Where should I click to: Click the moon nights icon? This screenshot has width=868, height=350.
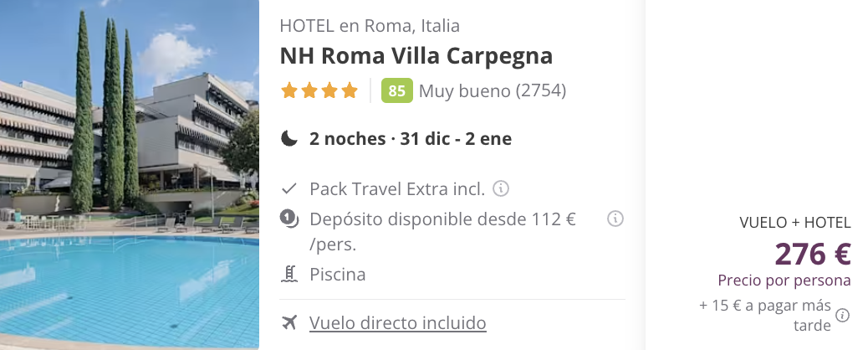coord(289,138)
